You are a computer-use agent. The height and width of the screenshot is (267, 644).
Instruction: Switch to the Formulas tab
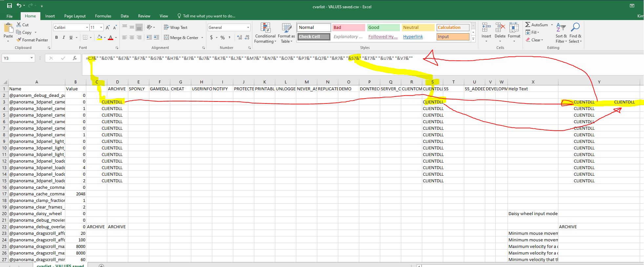(x=103, y=16)
